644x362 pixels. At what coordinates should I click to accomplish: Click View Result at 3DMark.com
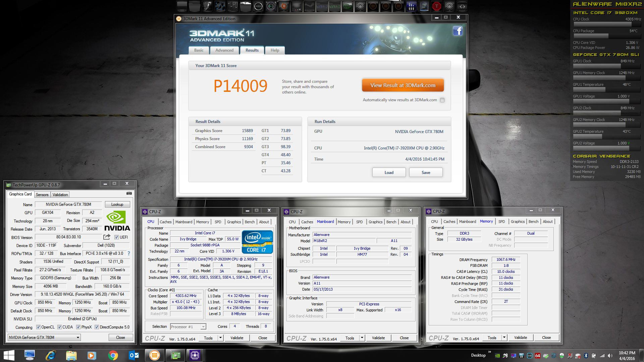click(403, 85)
